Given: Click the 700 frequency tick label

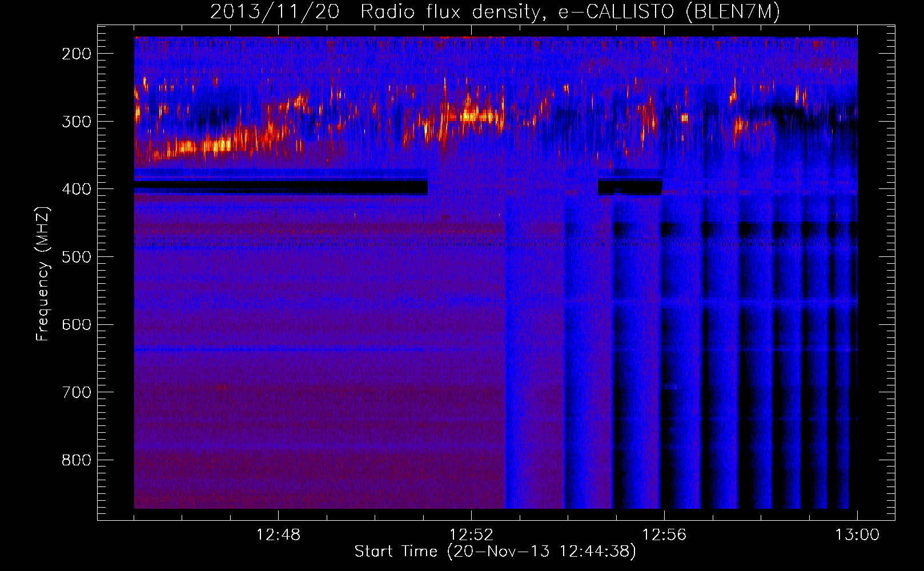Looking at the screenshot, I should (76, 393).
